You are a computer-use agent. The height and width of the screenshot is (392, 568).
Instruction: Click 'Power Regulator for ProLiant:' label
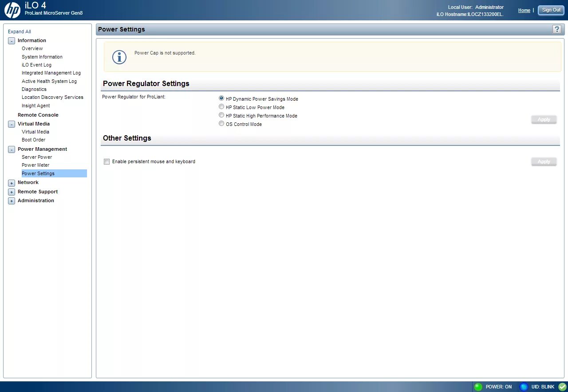click(x=134, y=96)
